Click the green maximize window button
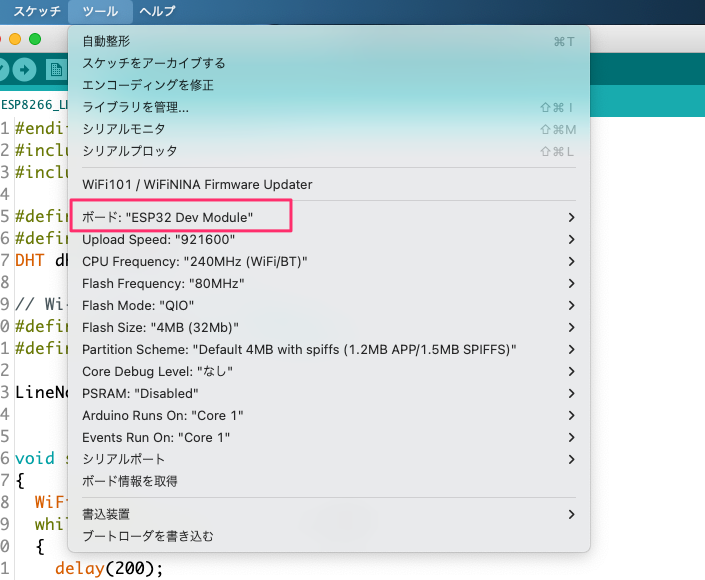Screen dimensions: 705x580 35,38
